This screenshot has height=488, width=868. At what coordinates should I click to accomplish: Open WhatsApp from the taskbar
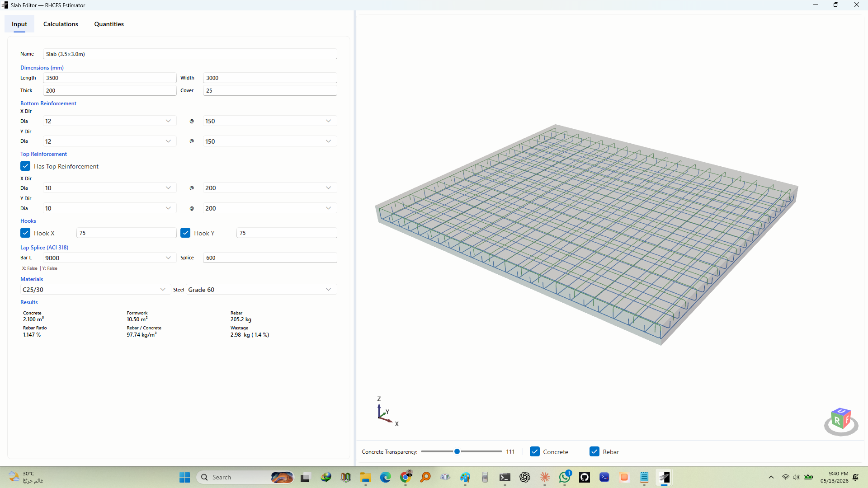(565, 477)
